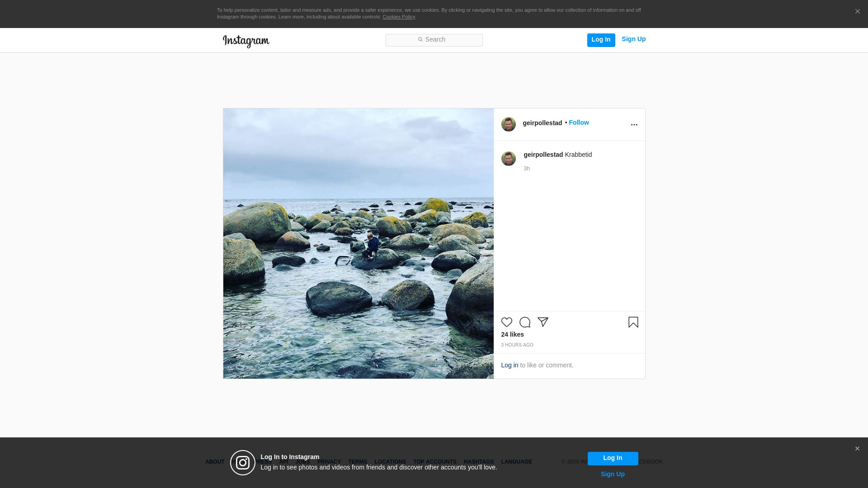Open the comment bubble icon

coord(524,322)
